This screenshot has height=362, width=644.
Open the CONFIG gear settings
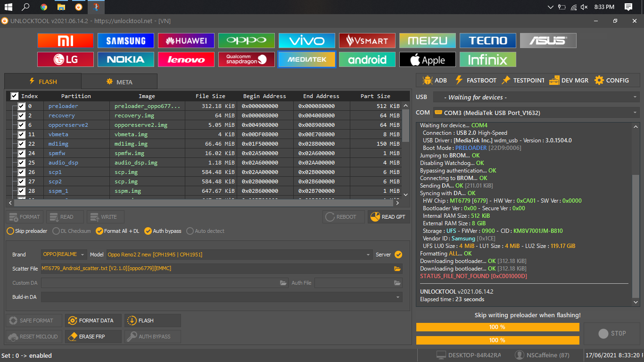611,80
